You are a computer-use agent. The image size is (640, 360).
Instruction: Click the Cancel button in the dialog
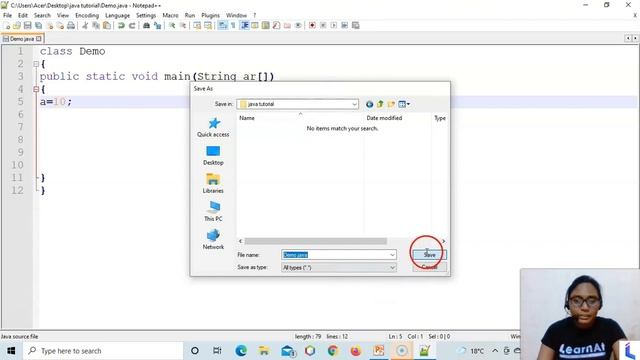[x=429, y=267]
